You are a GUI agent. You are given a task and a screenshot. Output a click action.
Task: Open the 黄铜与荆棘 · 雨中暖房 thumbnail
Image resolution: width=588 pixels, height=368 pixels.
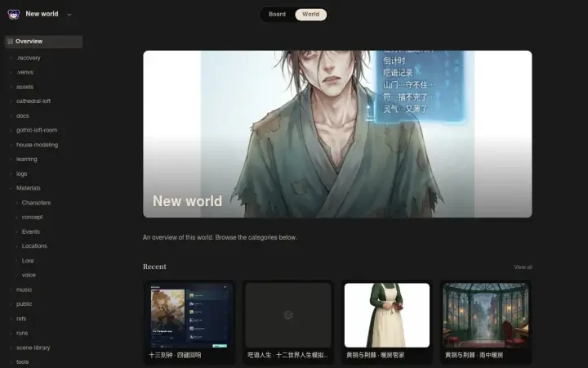click(486, 316)
